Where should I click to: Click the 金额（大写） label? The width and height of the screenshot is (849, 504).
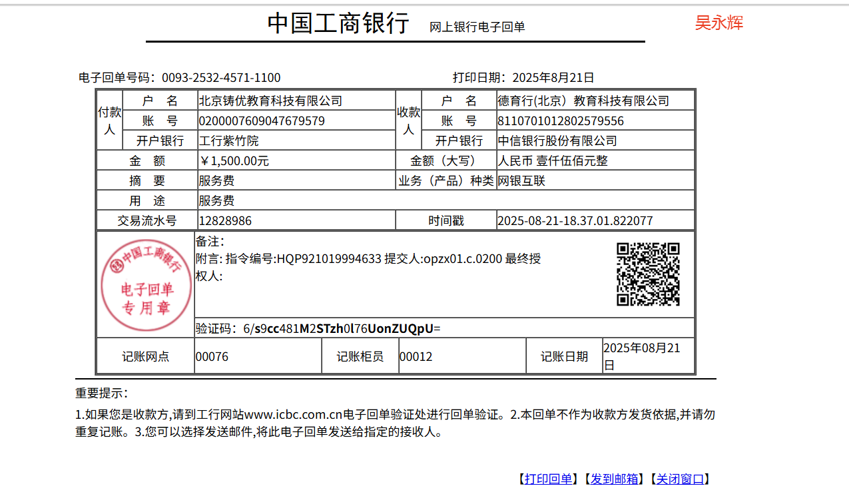(x=446, y=161)
